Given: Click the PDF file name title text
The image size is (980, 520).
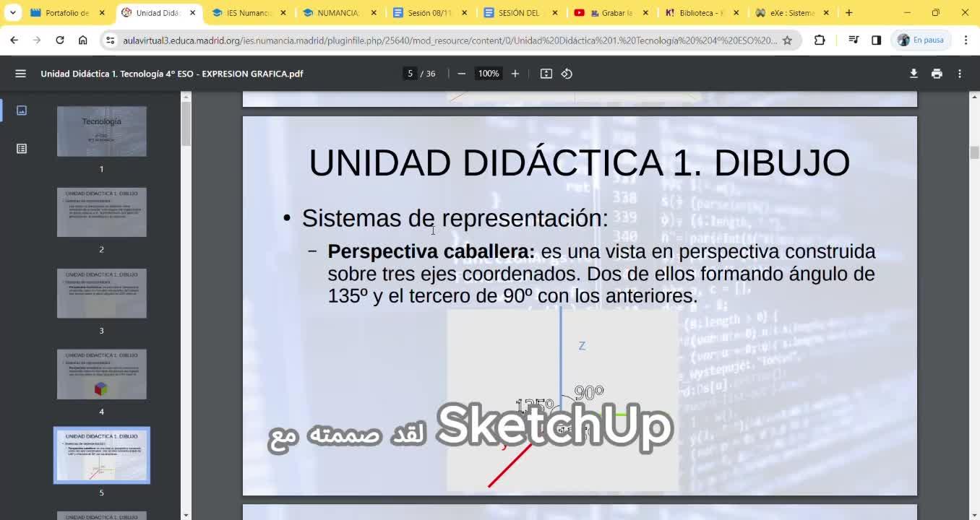Looking at the screenshot, I should 172,74.
